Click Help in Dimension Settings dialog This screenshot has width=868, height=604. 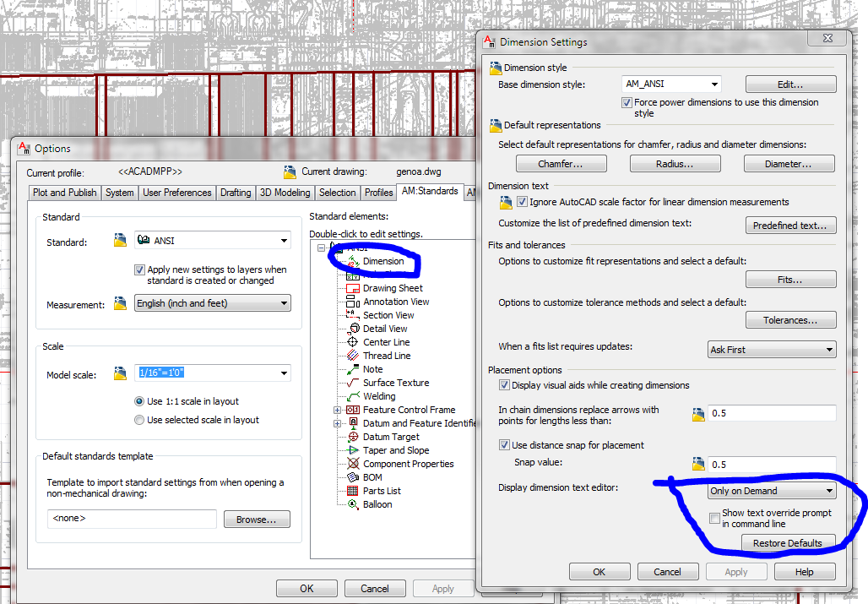(x=805, y=572)
